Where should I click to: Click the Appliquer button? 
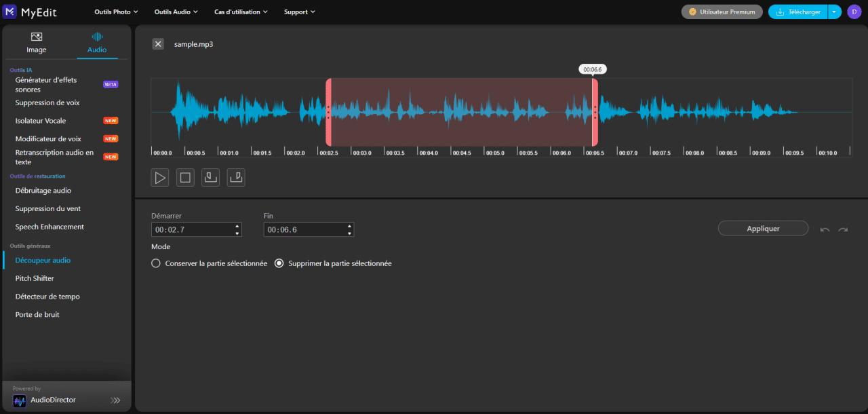763,229
